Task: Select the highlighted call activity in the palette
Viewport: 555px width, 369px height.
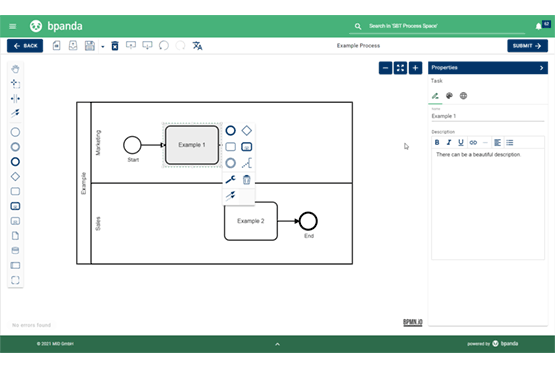Action: pos(15,206)
